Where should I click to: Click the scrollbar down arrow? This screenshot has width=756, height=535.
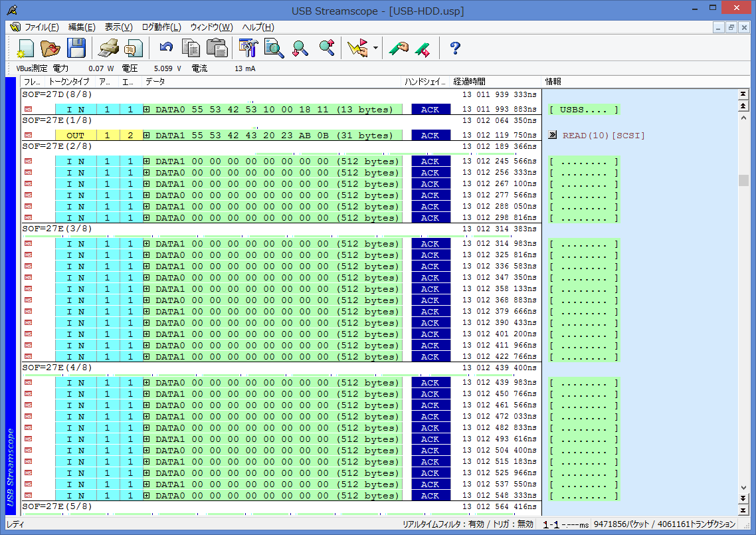(x=743, y=487)
